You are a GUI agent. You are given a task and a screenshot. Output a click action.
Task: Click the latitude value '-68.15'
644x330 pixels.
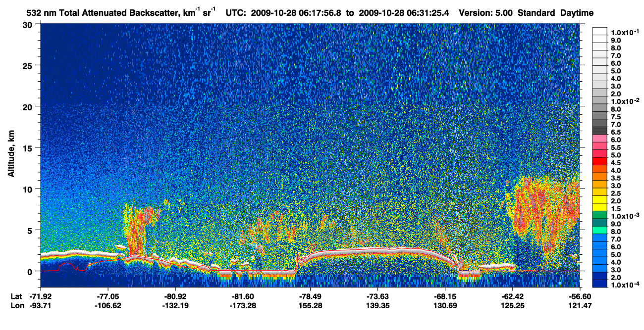click(x=445, y=296)
